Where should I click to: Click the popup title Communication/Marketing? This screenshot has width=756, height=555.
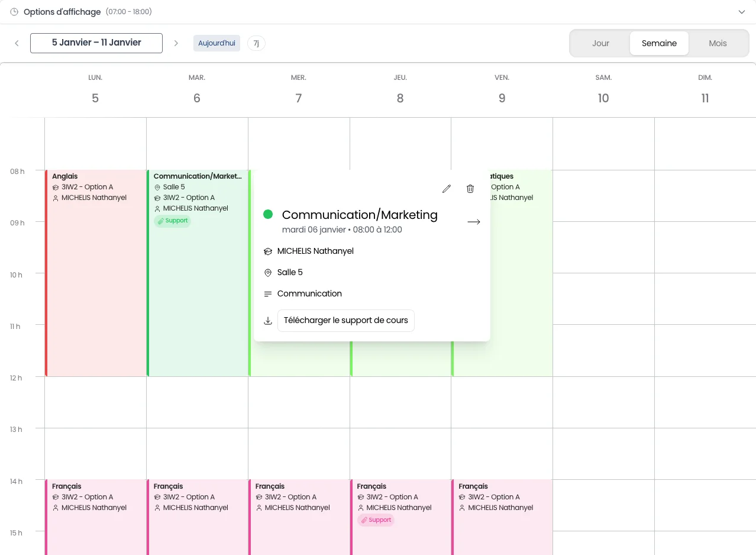pos(360,215)
